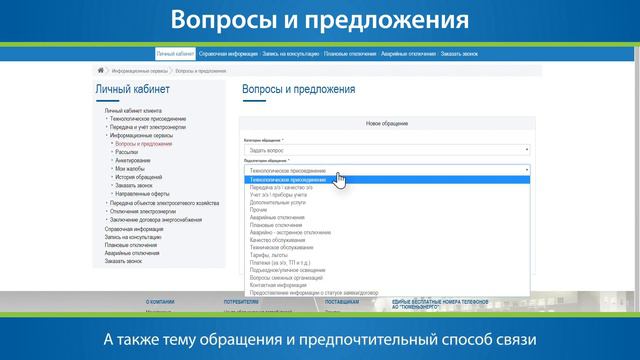
Task: Open 'Справочная информация' in the left sidebar
Action: tap(134, 229)
